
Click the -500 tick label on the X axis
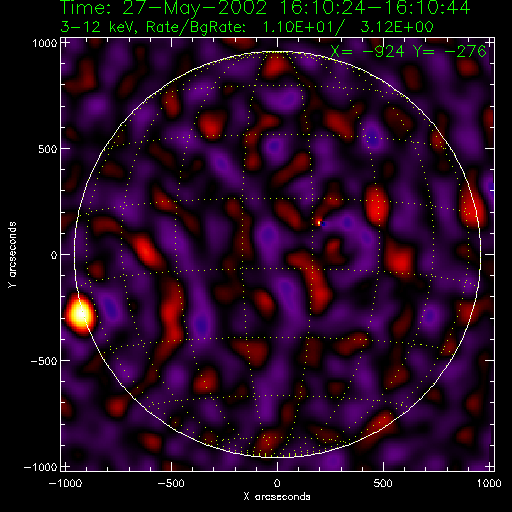[x=171, y=483]
